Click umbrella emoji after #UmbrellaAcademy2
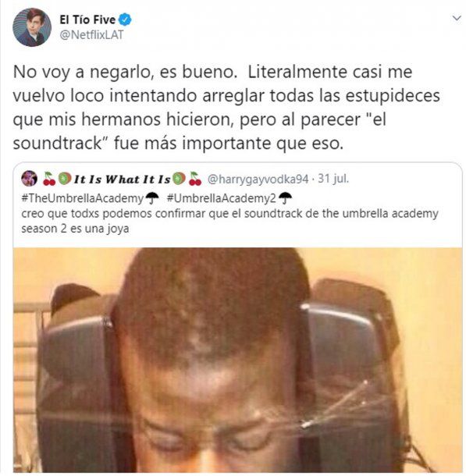Image resolution: width=466 pixels, height=476 pixels. [x=285, y=198]
